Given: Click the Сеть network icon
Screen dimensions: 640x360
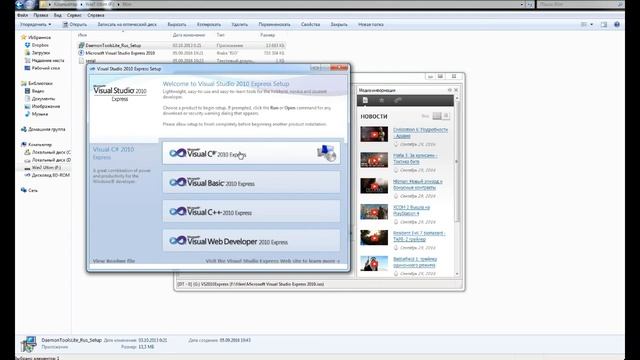Looking at the screenshot, I should 24,190.
